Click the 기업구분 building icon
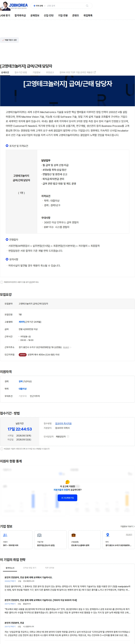The width and height of the screenshot is (135, 644). pos(39,535)
